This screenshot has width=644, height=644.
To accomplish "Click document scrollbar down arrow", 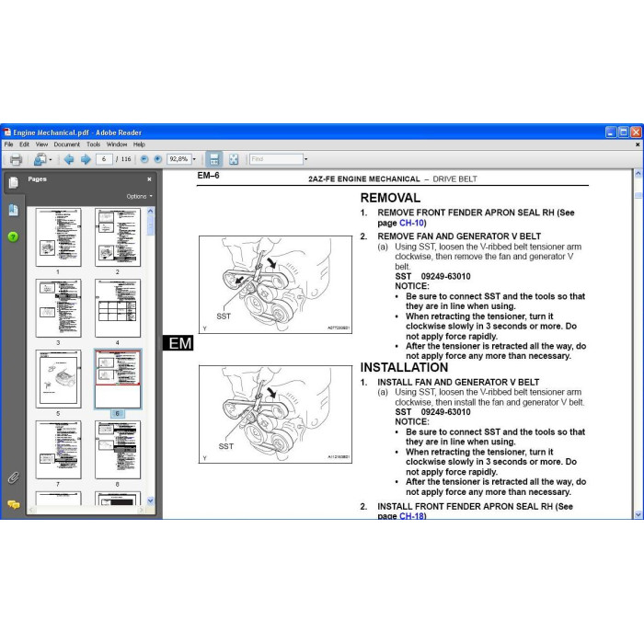I will pyautogui.click(x=638, y=514).
